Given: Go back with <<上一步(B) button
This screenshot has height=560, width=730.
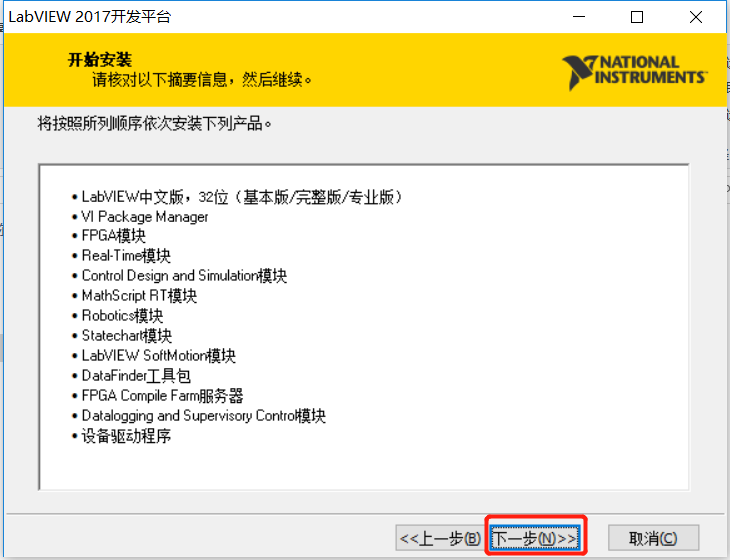Looking at the screenshot, I should click(440, 538).
